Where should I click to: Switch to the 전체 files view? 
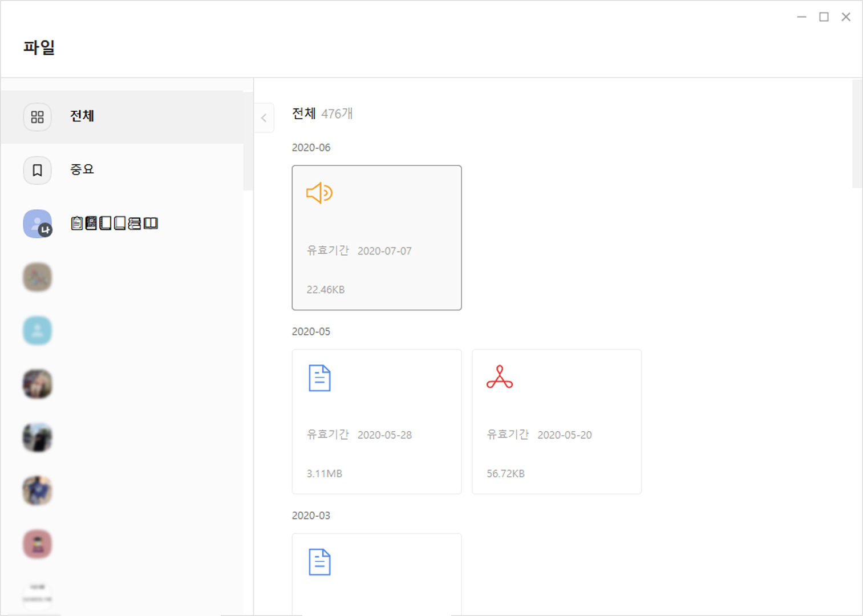coord(82,117)
